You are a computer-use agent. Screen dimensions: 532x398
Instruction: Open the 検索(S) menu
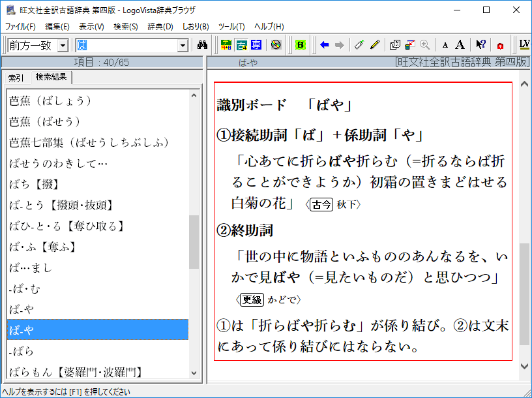pyautogui.click(x=126, y=27)
